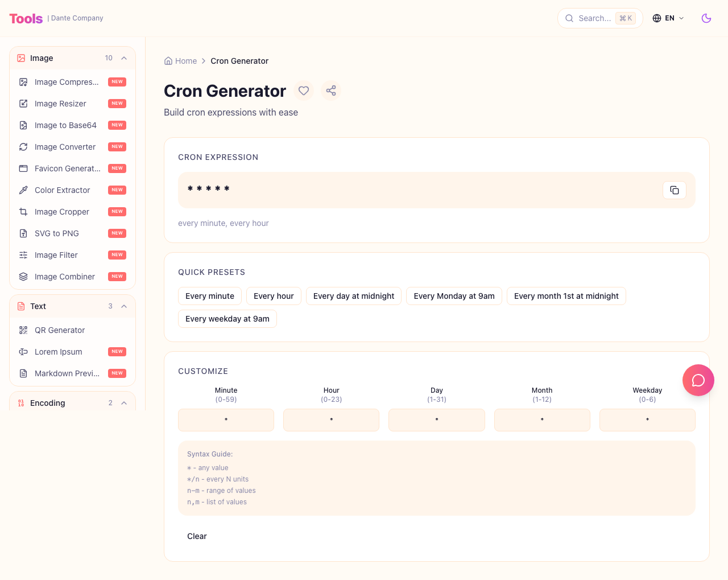Open the Image Resizer tool
728x580 pixels.
[60, 104]
